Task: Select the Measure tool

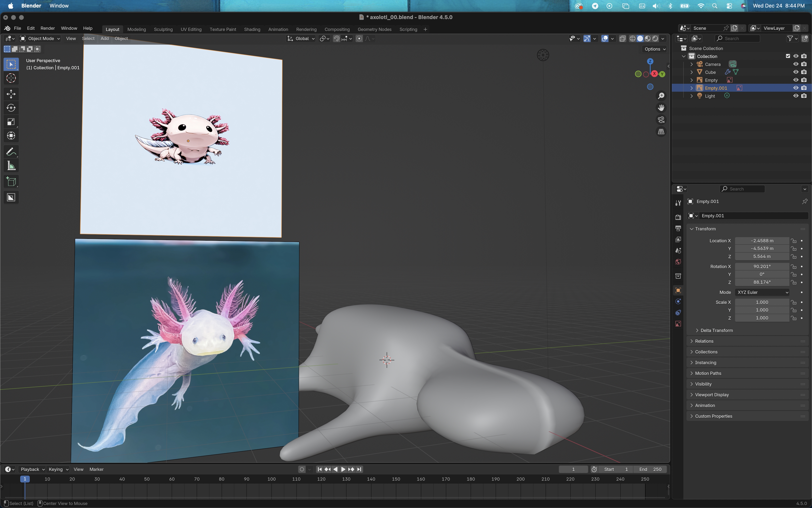Action: pyautogui.click(x=11, y=166)
